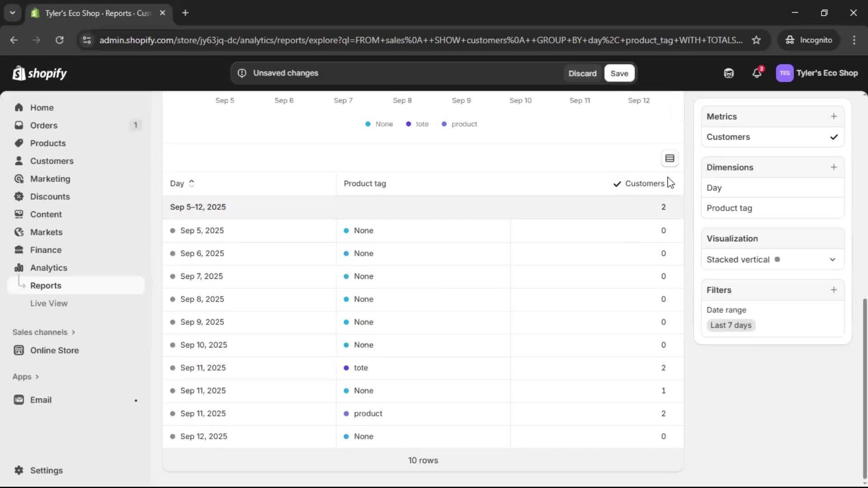Screen dimensions: 868x488
Task: Open the Marketing section
Action: point(49,178)
